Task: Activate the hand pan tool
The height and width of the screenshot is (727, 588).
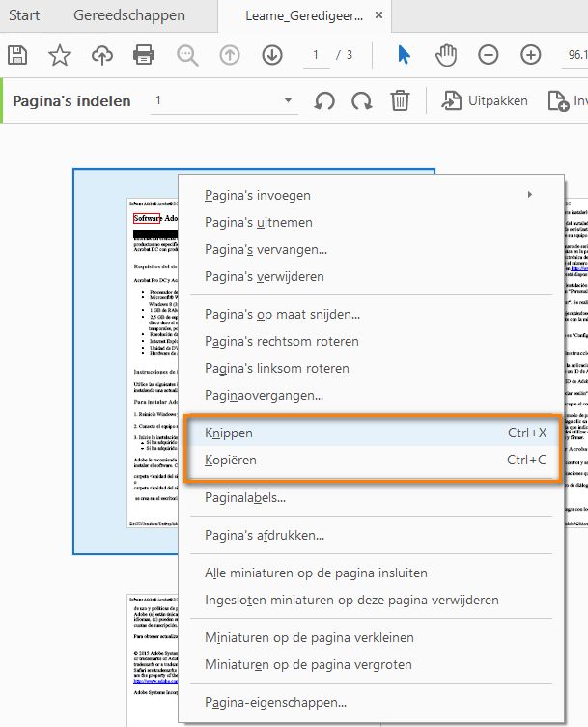Action: click(446, 55)
